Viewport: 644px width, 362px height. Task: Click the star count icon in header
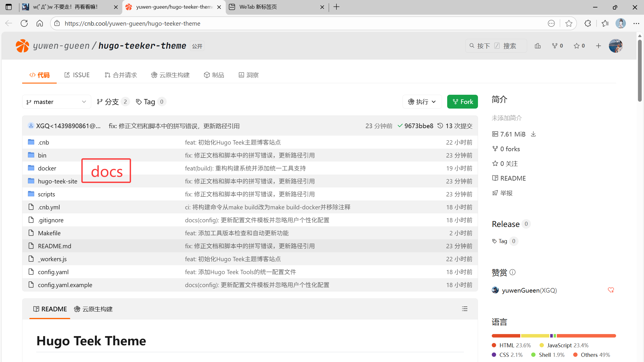coord(576,46)
